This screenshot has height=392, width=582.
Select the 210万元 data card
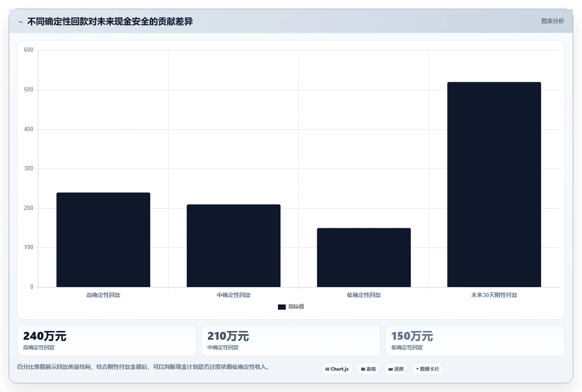[x=291, y=340]
